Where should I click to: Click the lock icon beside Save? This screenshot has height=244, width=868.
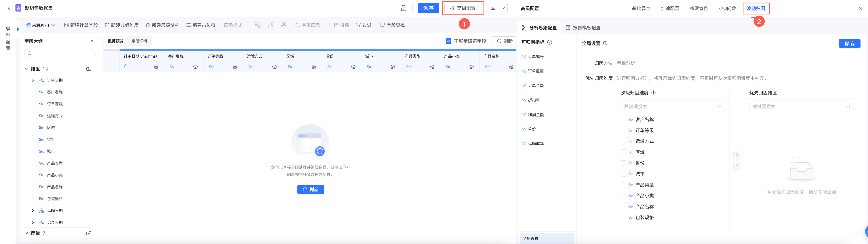403,8
